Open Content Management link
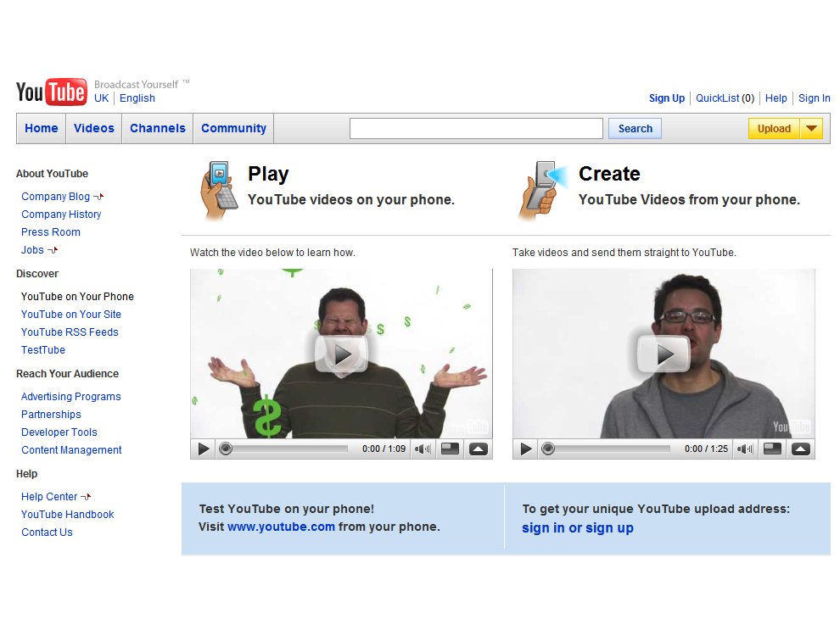840x630 pixels. [x=72, y=450]
